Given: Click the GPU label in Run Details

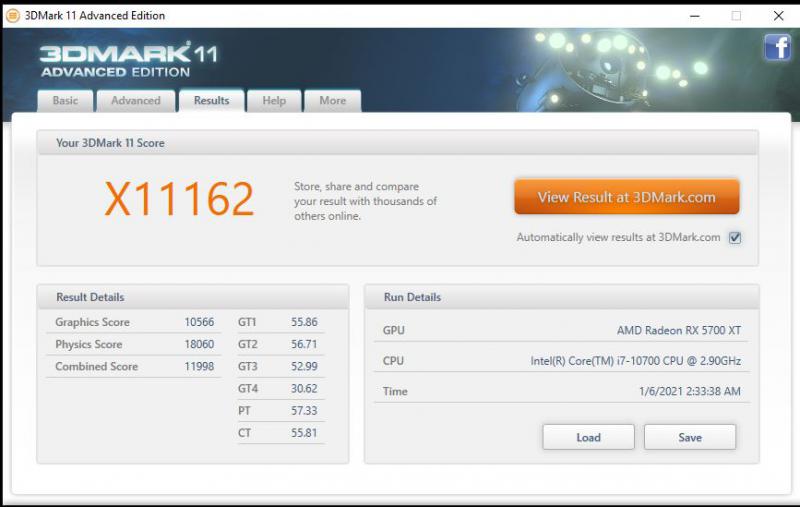Looking at the screenshot, I should pos(393,331).
